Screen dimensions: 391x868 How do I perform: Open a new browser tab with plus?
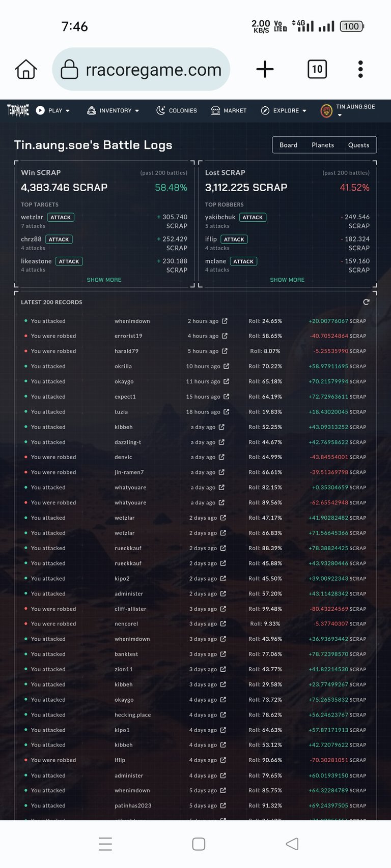tap(265, 69)
